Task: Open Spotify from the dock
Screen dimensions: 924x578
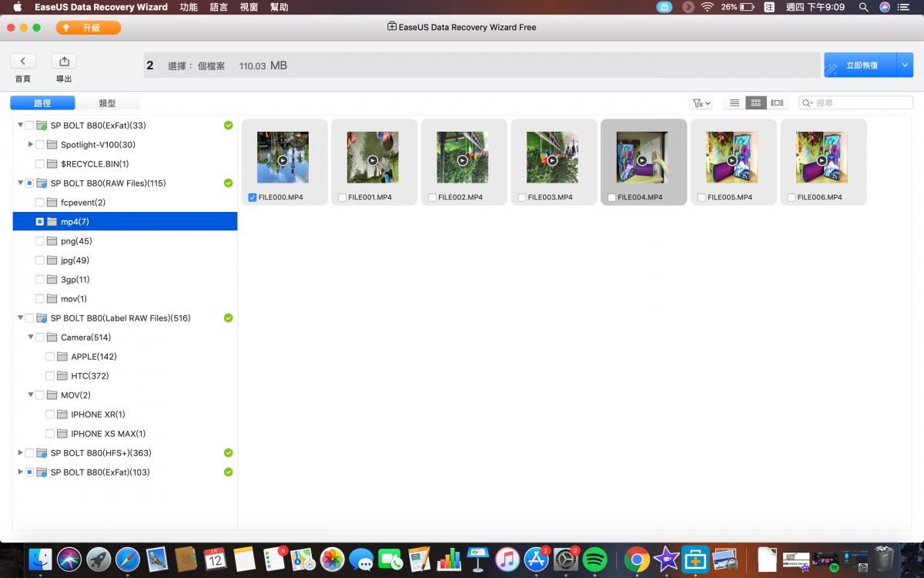Action: 595,560
